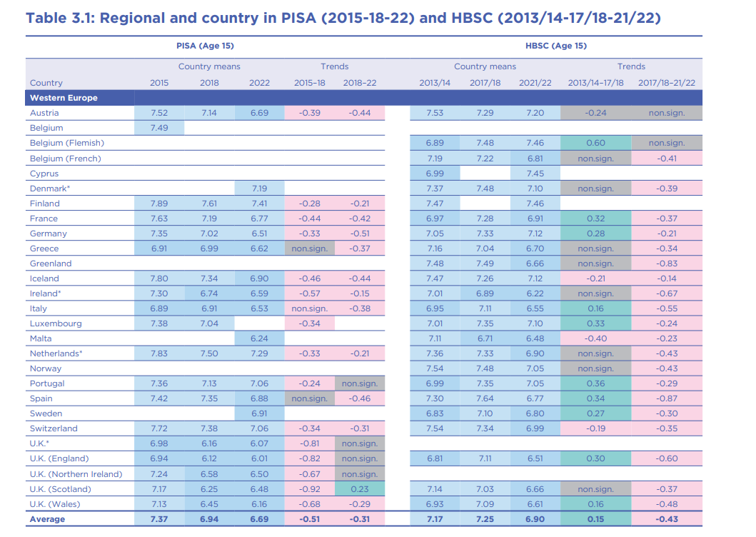The image size is (756, 537).
Task: Click Spain's HBSC trend value -0.87
Action: [666, 398]
